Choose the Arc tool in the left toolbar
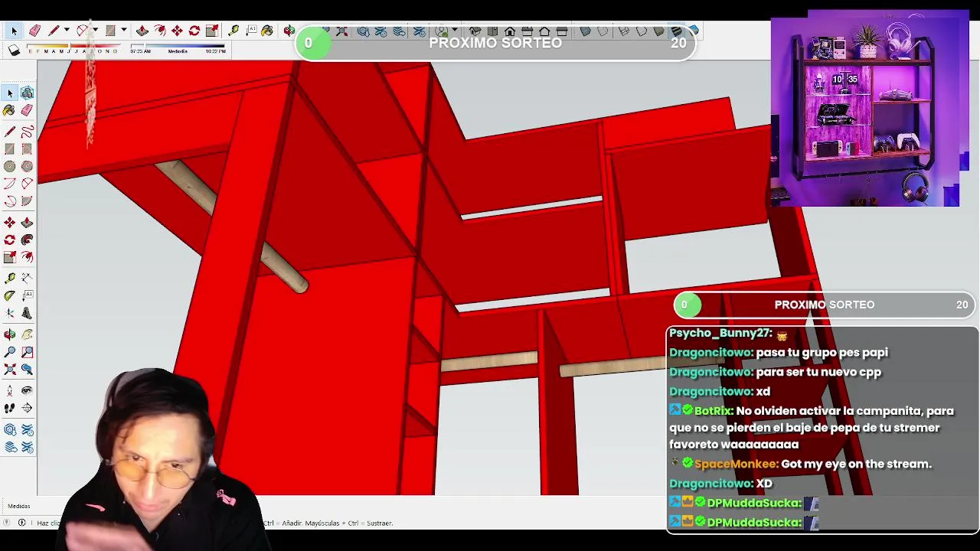Screen dimensions: 980x551 (x=10, y=184)
